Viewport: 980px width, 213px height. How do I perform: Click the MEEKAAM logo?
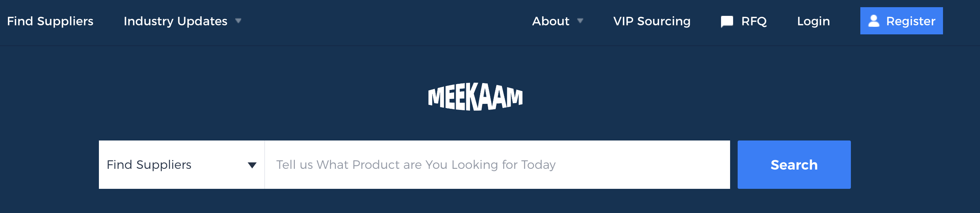(475, 97)
